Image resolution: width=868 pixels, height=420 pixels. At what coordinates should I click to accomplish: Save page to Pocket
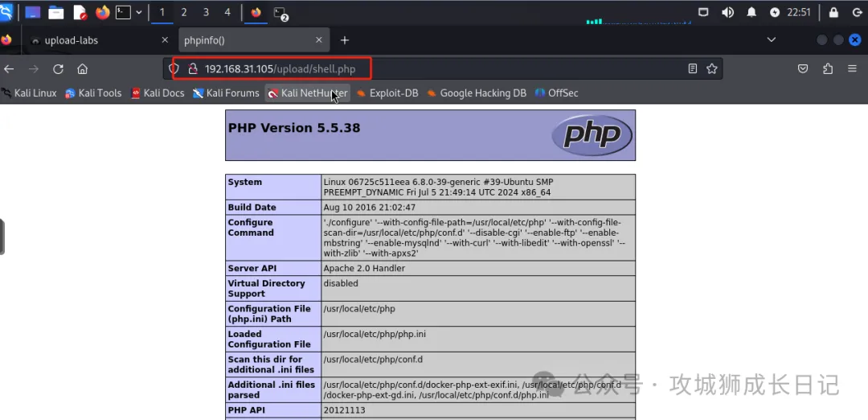803,69
